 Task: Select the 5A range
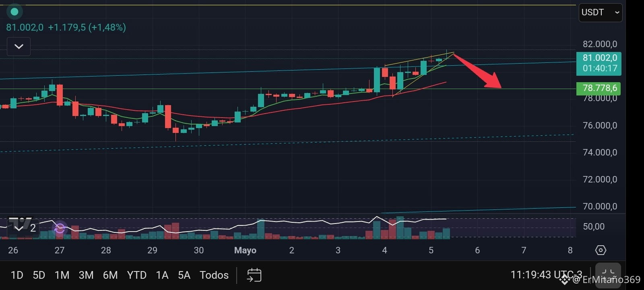pos(184,275)
